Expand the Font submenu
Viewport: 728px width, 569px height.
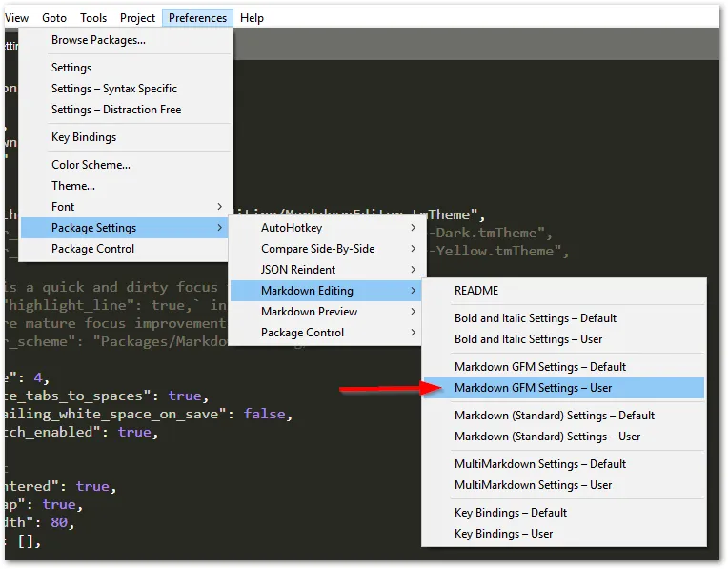[126, 207]
